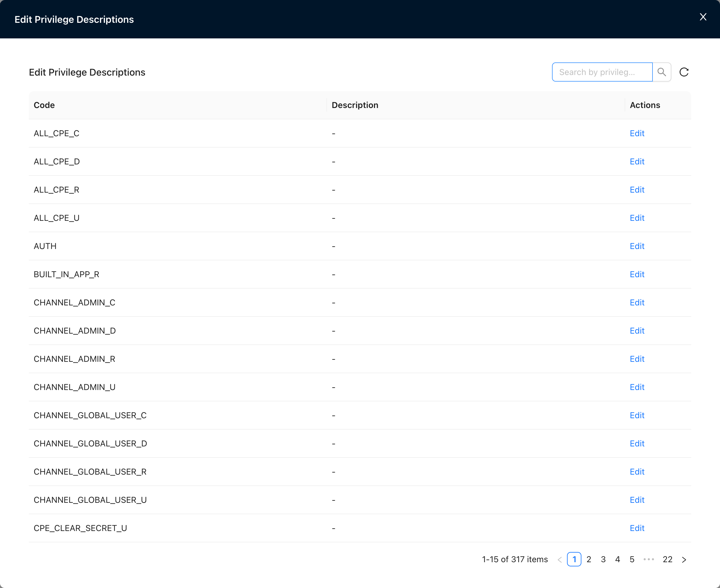Edit the ALL_CPE_U privilege
The height and width of the screenshot is (588, 720).
637,218
